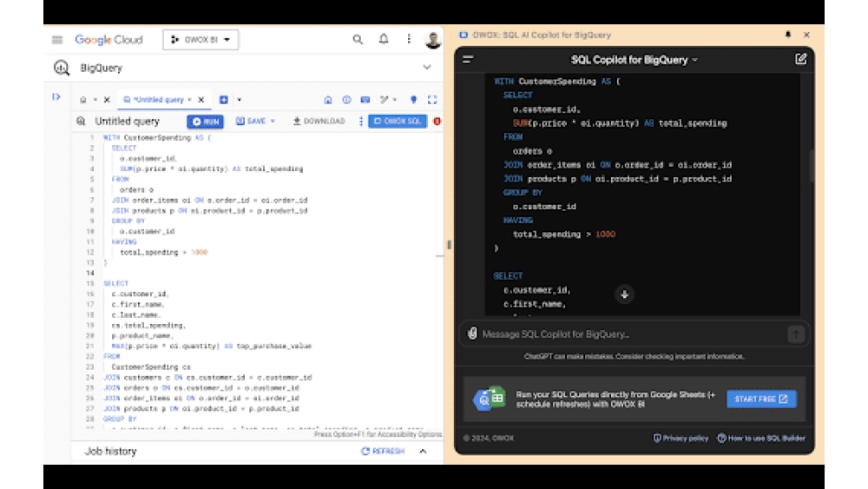Click the SAVE button
The width and height of the screenshot is (868, 489).
tap(251, 121)
